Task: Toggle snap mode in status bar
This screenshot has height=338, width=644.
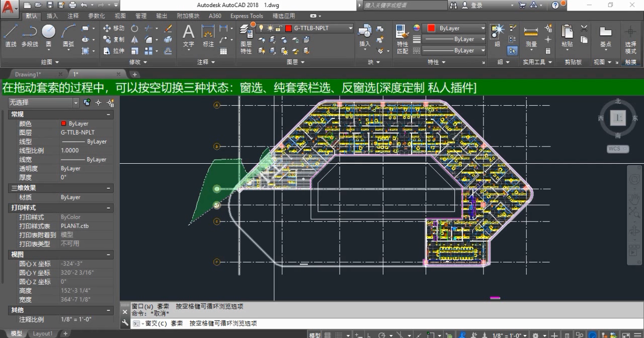Action: tap(339, 334)
